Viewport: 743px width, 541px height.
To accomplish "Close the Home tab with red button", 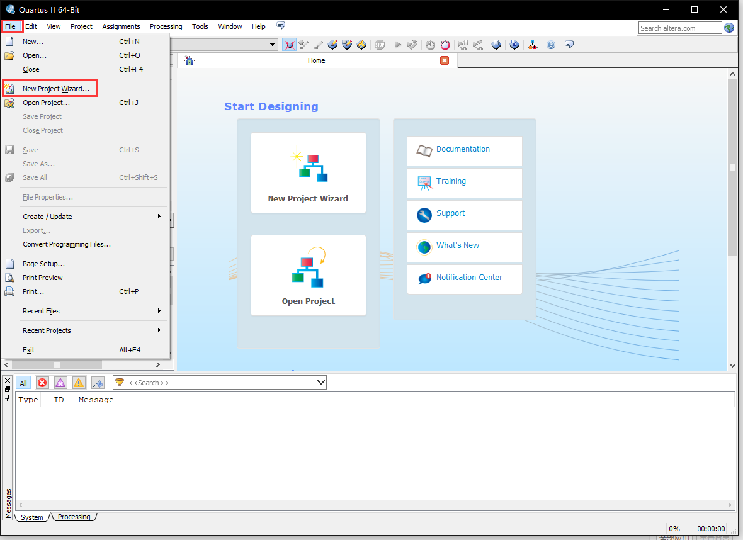I will click(444, 61).
